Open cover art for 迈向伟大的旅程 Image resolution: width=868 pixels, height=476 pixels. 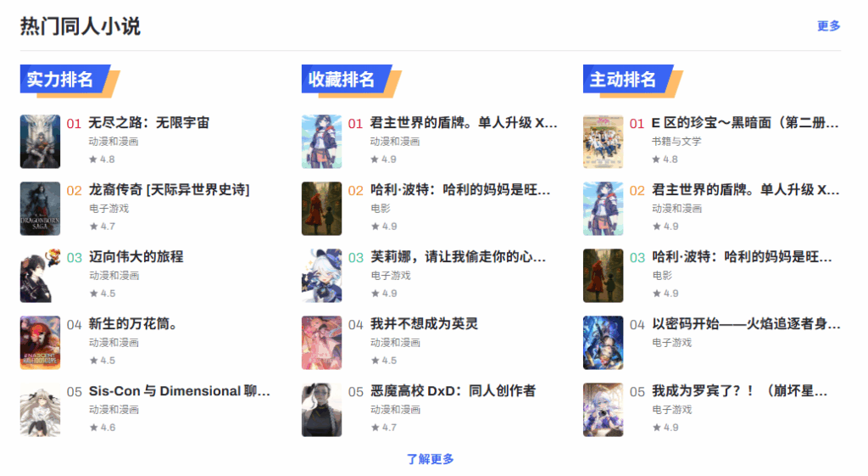[x=40, y=276]
